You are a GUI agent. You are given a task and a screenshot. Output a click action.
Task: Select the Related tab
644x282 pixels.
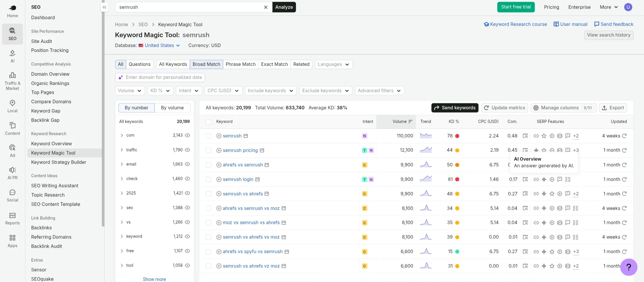(301, 64)
